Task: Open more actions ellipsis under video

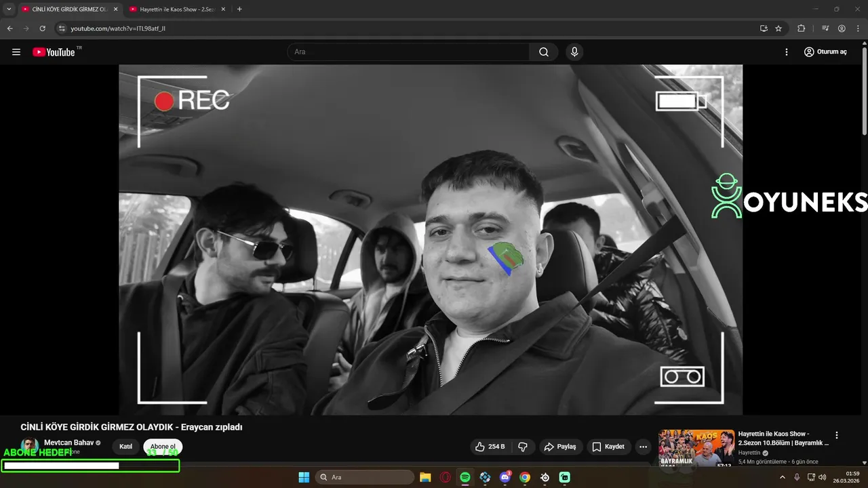Action: click(644, 447)
